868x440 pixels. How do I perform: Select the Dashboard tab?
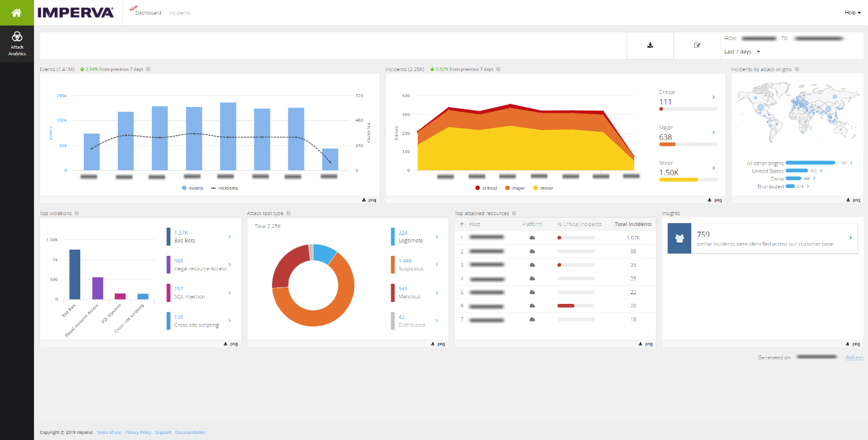coord(148,12)
